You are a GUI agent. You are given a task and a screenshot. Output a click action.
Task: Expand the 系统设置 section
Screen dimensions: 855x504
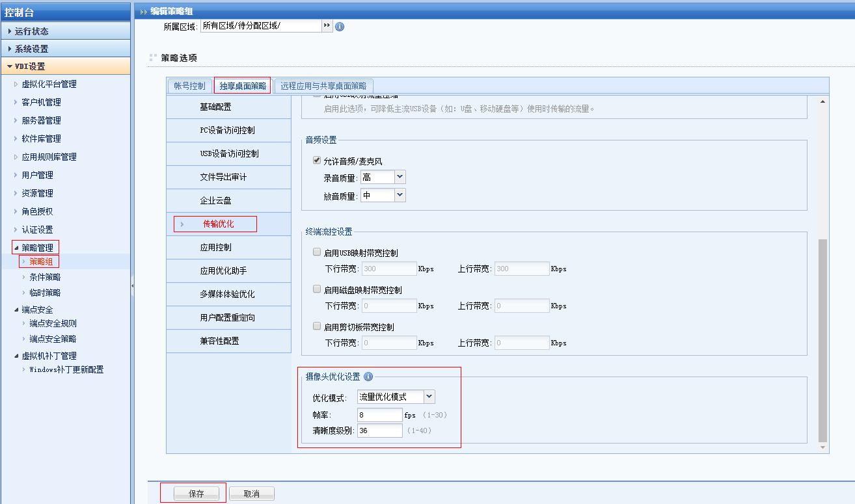click(65, 49)
